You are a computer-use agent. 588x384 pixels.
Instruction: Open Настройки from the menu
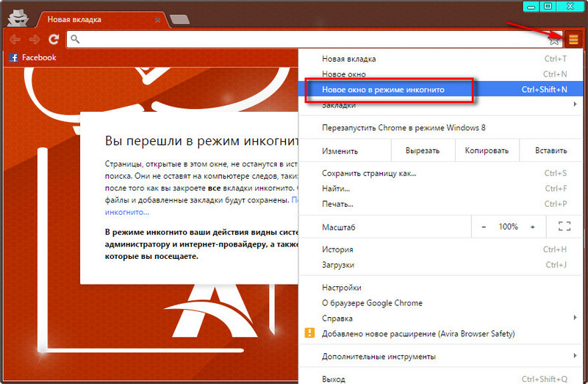pyautogui.click(x=440, y=288)
